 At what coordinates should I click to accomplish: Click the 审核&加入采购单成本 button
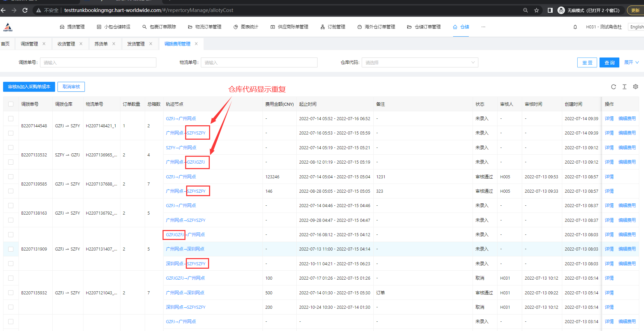[x=29, y=87]
